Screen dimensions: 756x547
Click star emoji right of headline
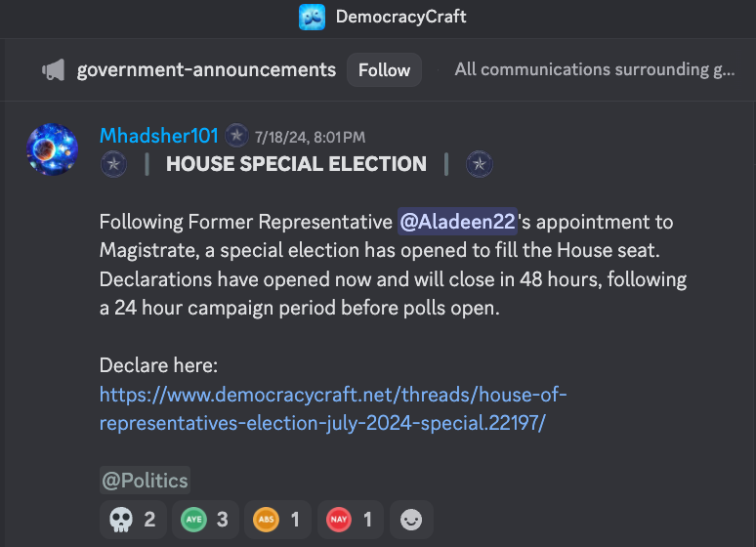pyautogui.click(x=480, y=164)
